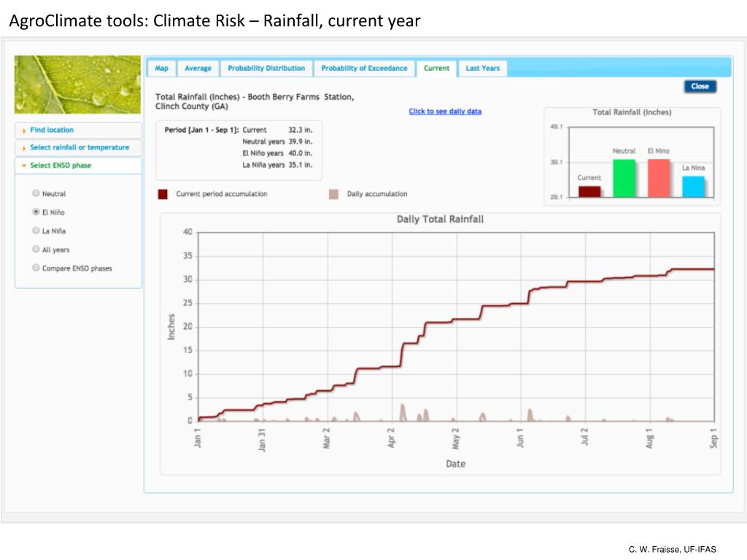Click the 'El Niño years 40.0 in.' row
Viewport: 747px width, 560px height.
277,153
